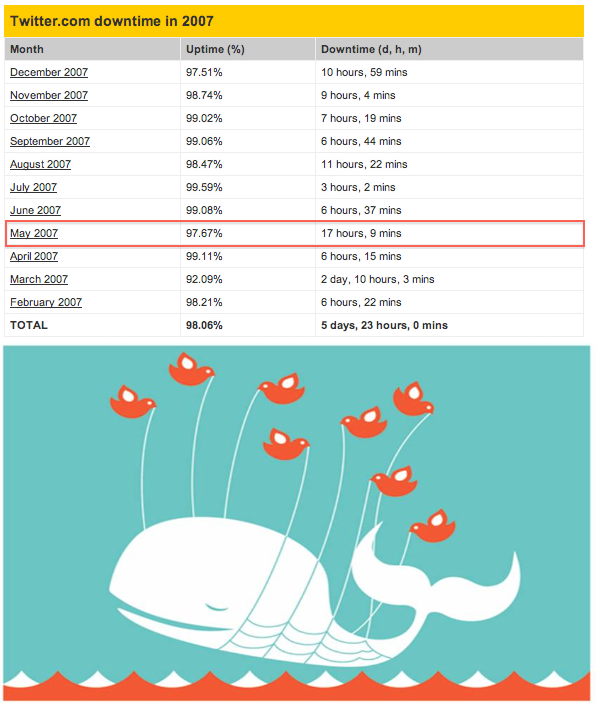Open the November 2007 link
The width and height of the screenshot is (596, 703).
tap(49, 95)
